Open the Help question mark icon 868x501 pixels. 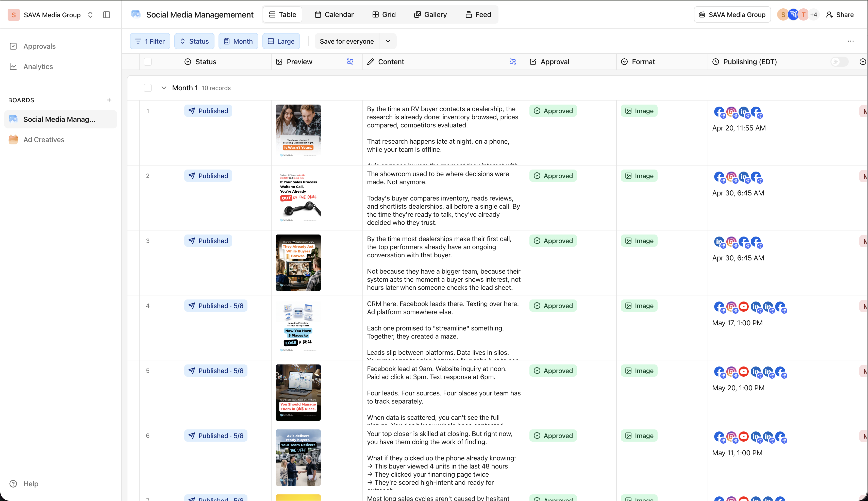point(13,483)
